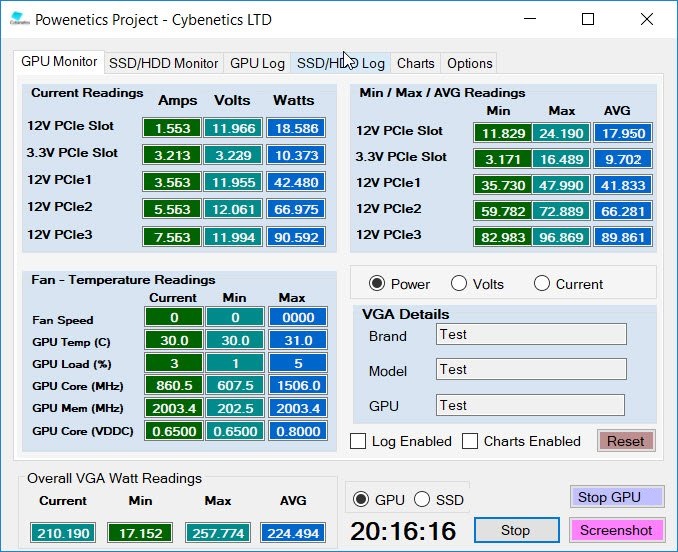Click the pink Screenshot button
Image resolution: width=678 pixels, height=552 pixels.
click(617, 530)
